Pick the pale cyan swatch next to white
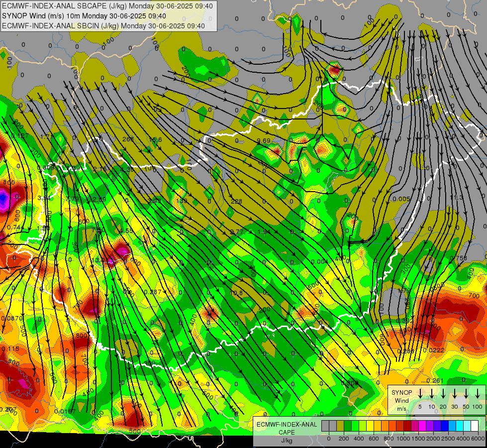 tap(467, 426)
